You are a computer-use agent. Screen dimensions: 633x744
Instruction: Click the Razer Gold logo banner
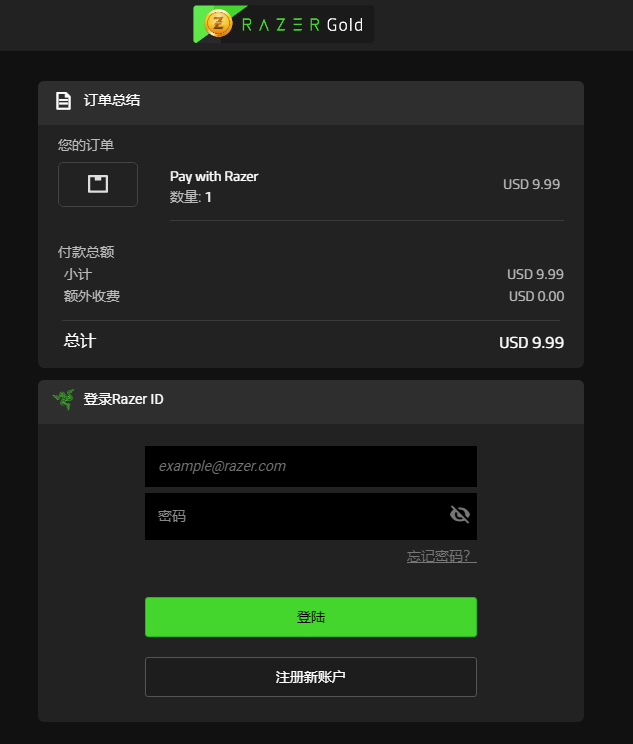(283, 24)
